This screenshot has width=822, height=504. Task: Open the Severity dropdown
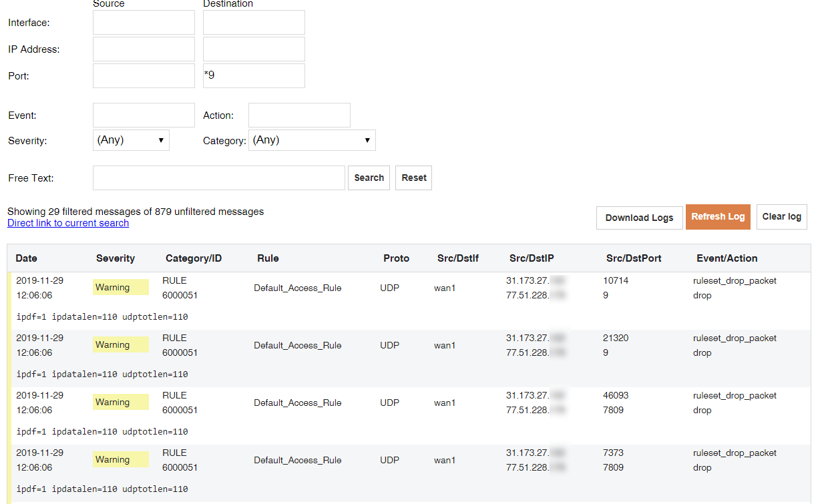131,140
